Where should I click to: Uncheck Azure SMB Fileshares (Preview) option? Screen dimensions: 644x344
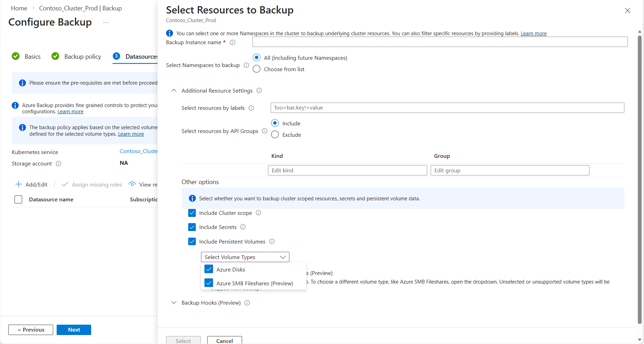tap(209, 283)
